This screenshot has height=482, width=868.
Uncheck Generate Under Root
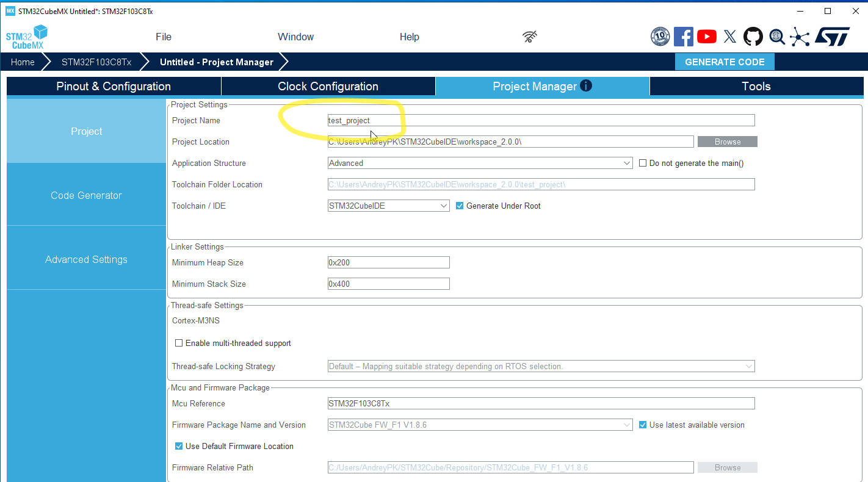460,206
